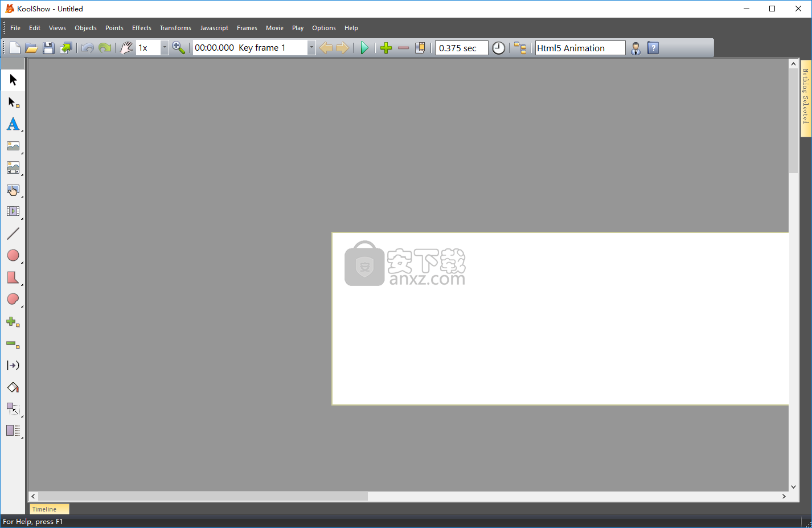Click the Html5 Animation field
Screen dimensions: 812x528
pos(580,48)
